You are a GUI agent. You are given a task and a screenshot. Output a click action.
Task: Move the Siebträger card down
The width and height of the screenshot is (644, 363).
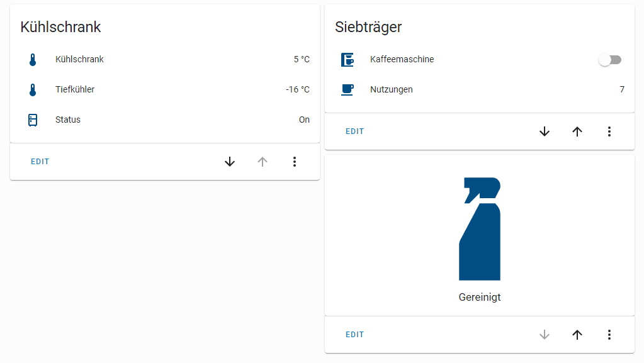pyautogui.click(x=545, y=131)
